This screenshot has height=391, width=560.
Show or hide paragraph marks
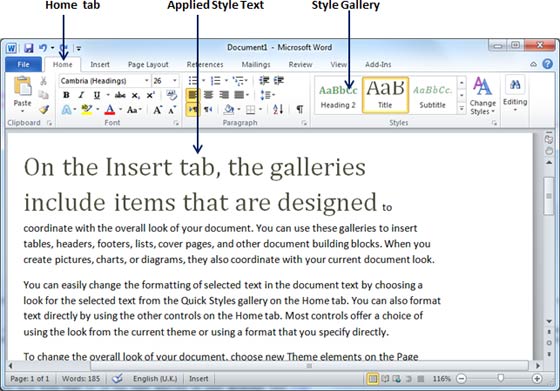pos(300,109)
